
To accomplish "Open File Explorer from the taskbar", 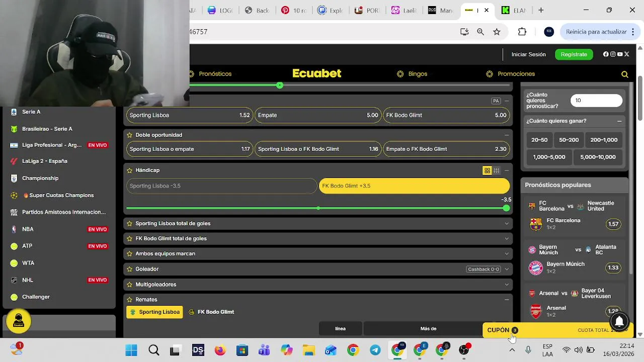I will point(308,350).
